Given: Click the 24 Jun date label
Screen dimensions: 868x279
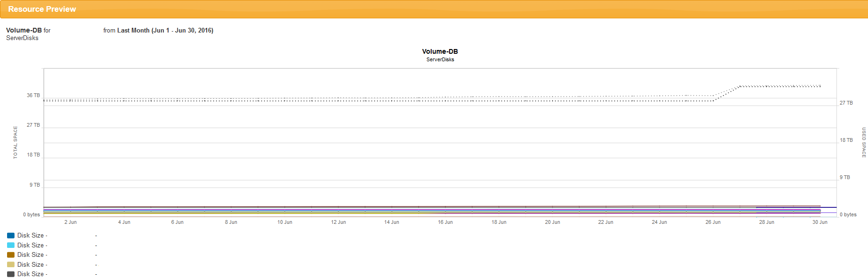Looking at the screenshot, I should click(x=659, y=222).
